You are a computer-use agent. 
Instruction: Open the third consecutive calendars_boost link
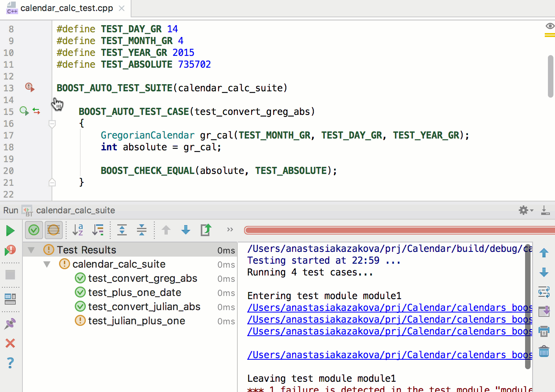390,331
